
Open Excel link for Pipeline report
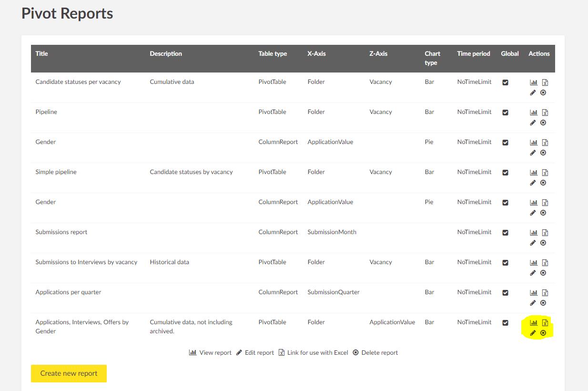pos(545,113)
